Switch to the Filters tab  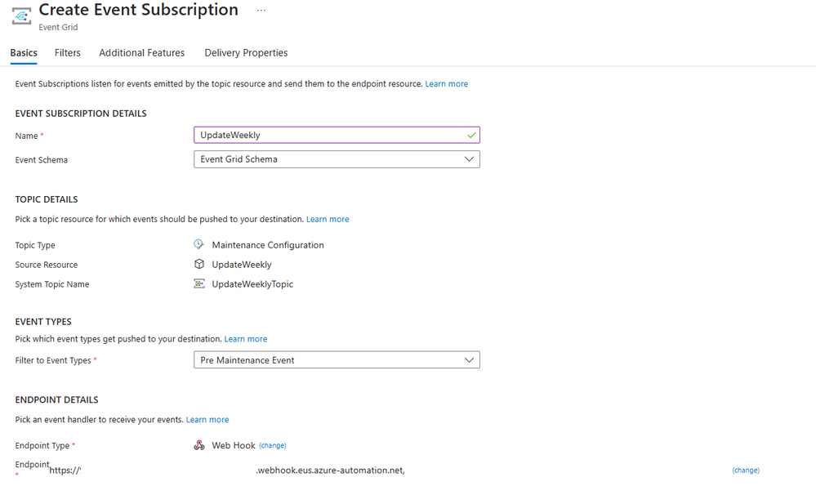pos(68,53)
